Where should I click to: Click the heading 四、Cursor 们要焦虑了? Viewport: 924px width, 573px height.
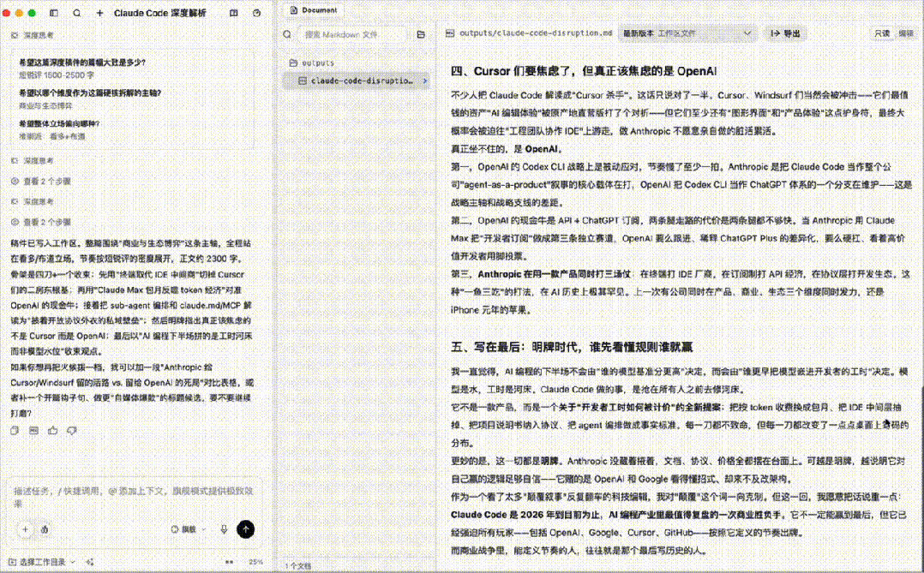(584, 71)
